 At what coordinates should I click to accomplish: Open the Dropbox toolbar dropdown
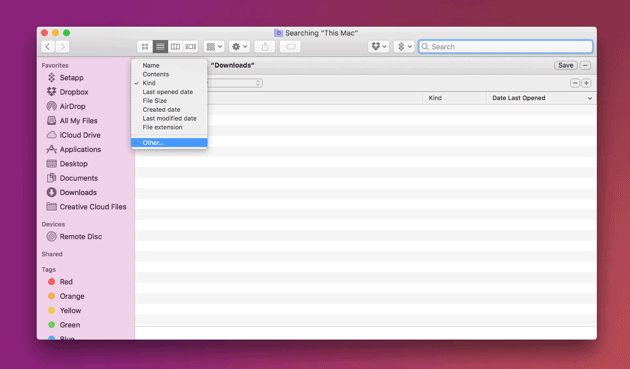378,47
